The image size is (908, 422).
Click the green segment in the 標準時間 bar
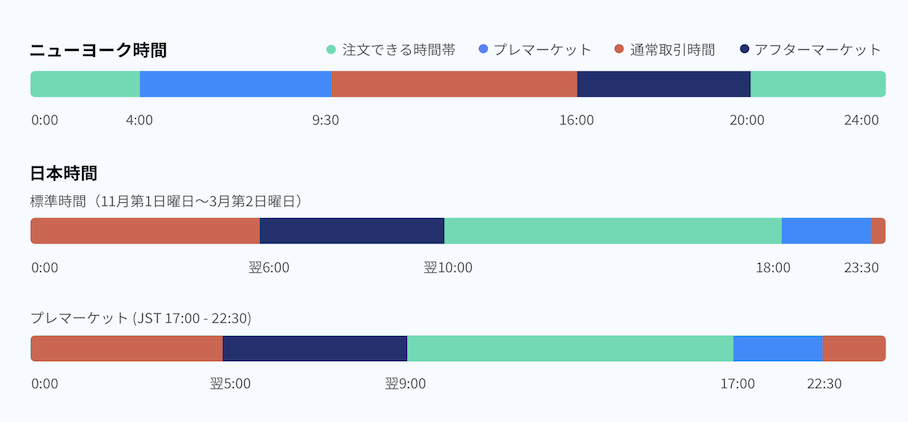pos(612,231)
